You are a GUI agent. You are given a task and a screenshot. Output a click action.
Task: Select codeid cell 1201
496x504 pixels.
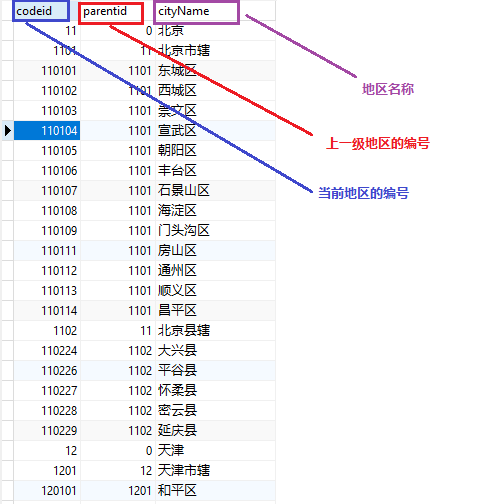coord(47,470)
